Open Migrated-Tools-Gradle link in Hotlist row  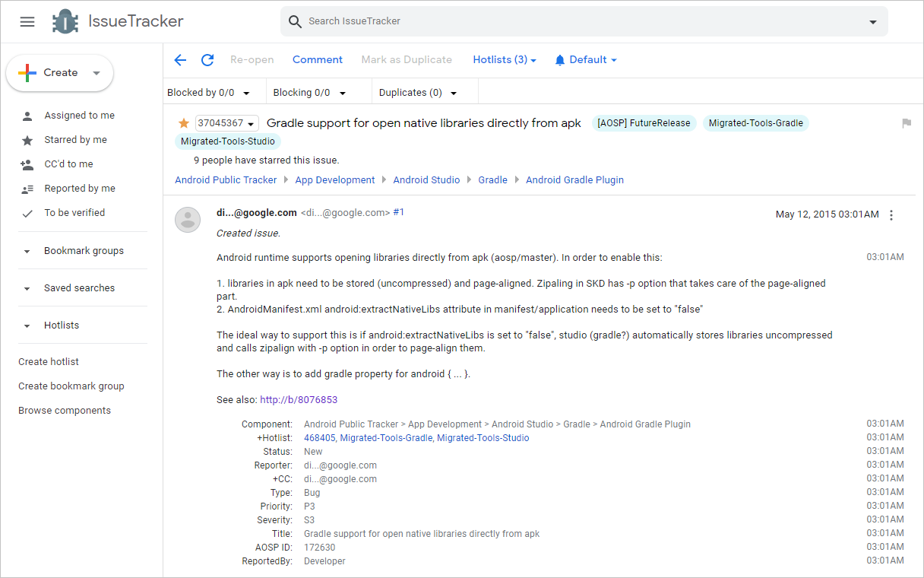[x=386, y=438]
